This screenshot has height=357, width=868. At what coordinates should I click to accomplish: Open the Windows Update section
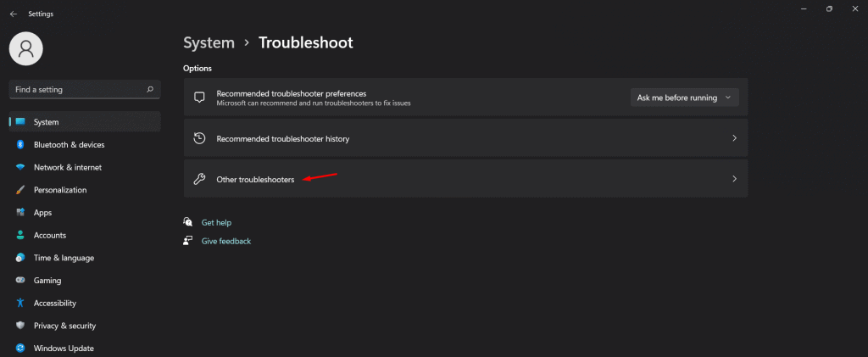click(x=64, y=348)
